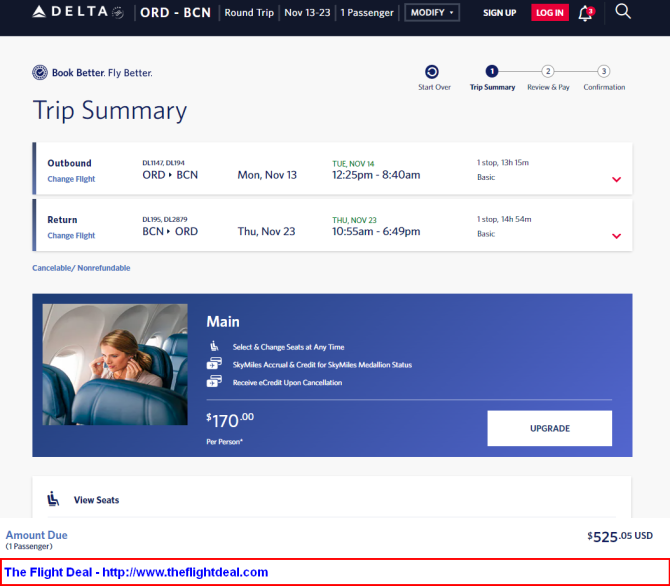
Task: Click the Start Over circular arrow icon
Action: point(432,72)
